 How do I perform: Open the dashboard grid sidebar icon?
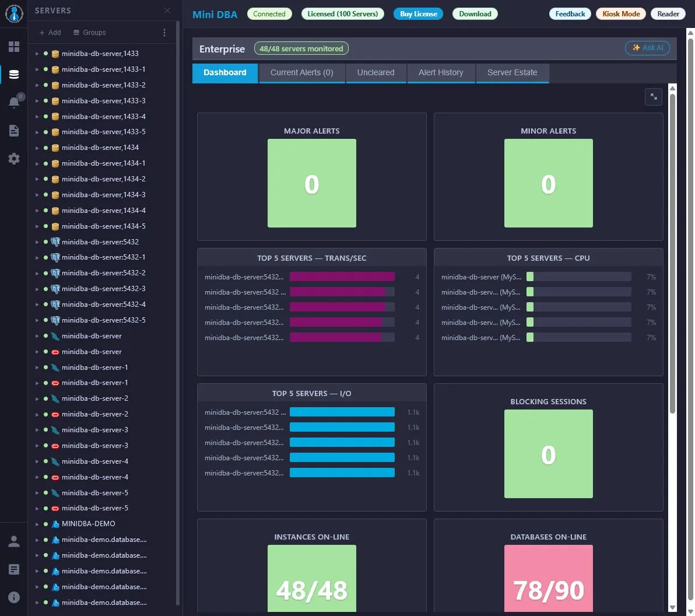(x=14, y=47)
